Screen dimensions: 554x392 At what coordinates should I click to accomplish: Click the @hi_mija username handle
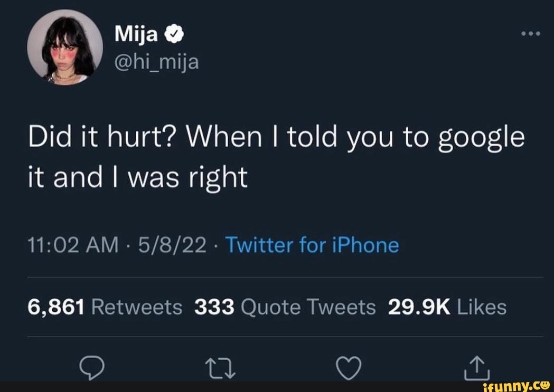pyautogui.click(x=157, y=61)
